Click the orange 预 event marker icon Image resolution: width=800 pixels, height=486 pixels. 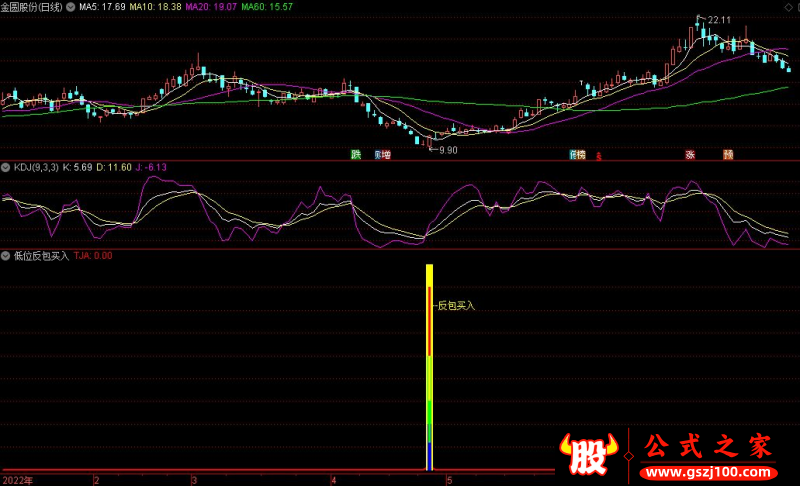pos(728,155)
